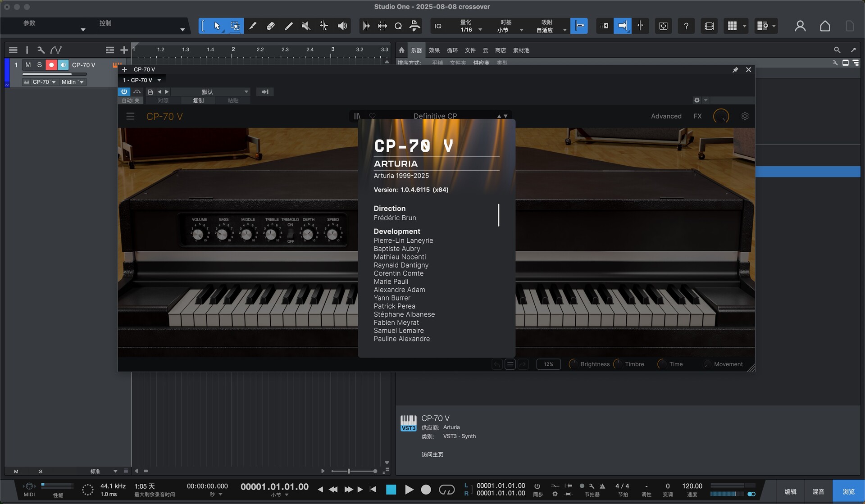The width and height of the screenshot is (865, 504).
Task: Click the browser search magnifier icon
Action: click(837, 50)
